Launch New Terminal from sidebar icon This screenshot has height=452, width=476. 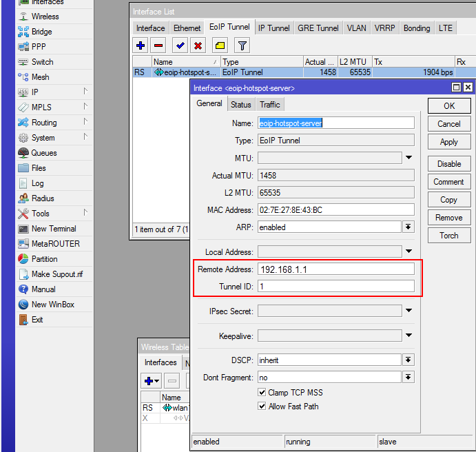pyautogui.click(x=23, y=229)
